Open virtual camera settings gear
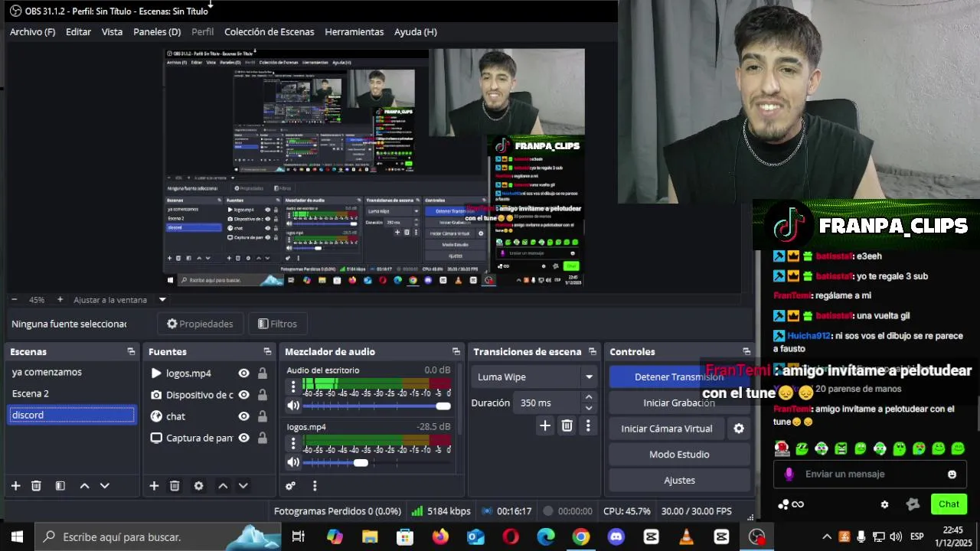 (x=739, y=429)
